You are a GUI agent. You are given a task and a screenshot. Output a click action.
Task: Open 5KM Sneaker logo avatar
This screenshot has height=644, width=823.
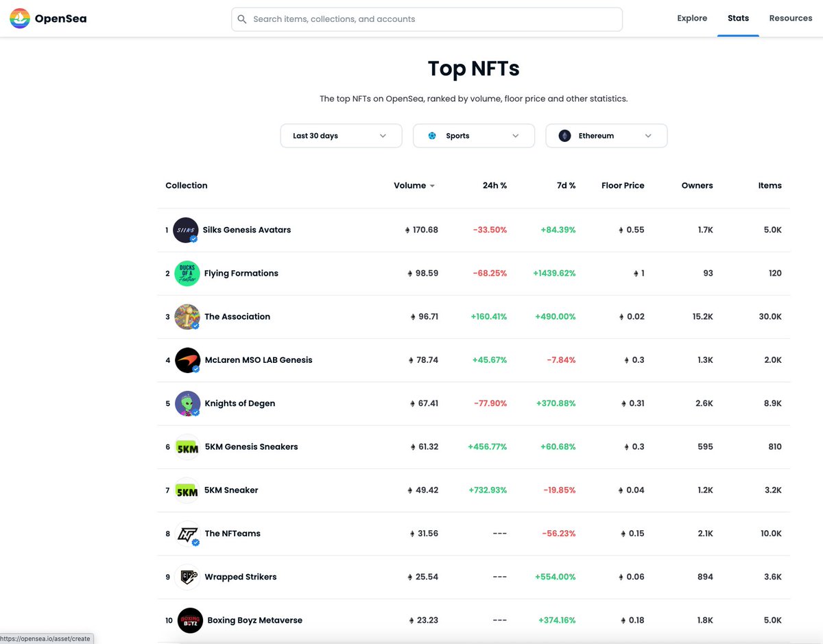(x=187, y=490)
